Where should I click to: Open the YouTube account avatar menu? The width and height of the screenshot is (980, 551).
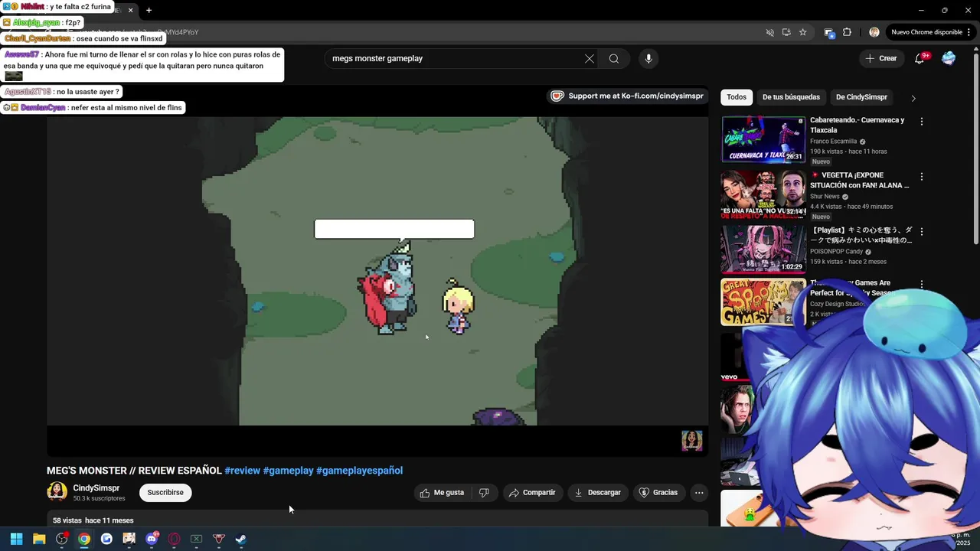point(949,59)
